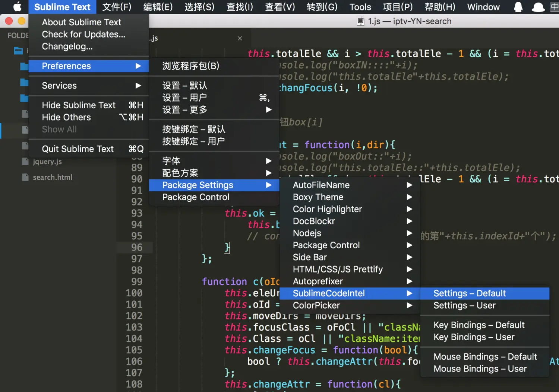
Task: Expand 设置 – 更多 submenu
Action: click(214, 110)
